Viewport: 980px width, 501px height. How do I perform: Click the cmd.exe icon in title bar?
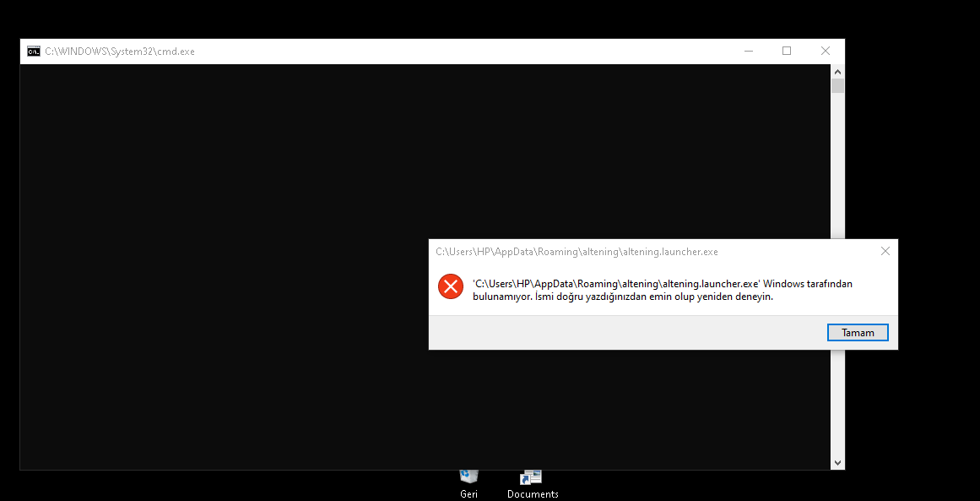[x=34, y=52]
